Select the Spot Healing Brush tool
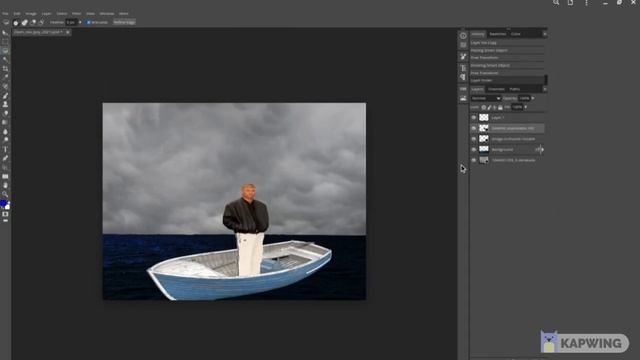Viewport: 640px width, 360px height. [5, 87]
